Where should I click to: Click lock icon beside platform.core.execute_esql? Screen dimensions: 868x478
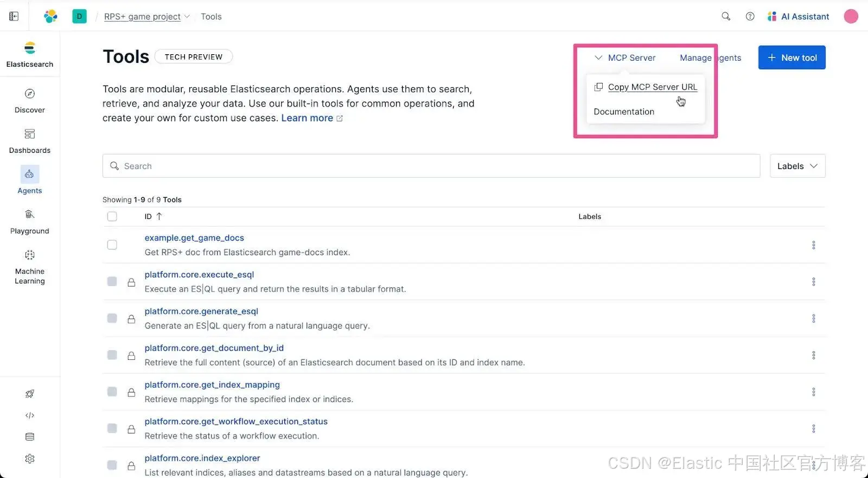[x=131, y=282]
